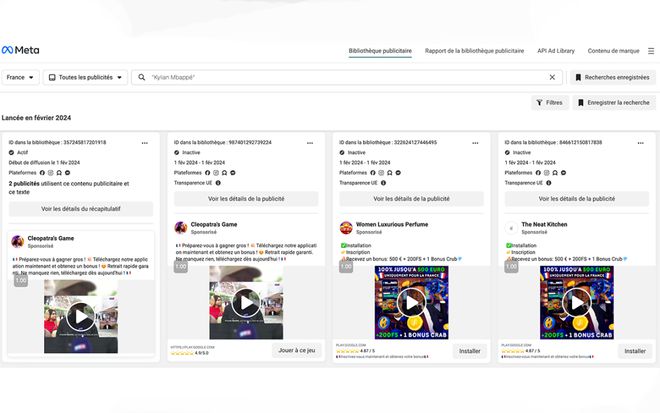
Task: Open options menu for ad 846612150817838
Action: tap(641, 143)
